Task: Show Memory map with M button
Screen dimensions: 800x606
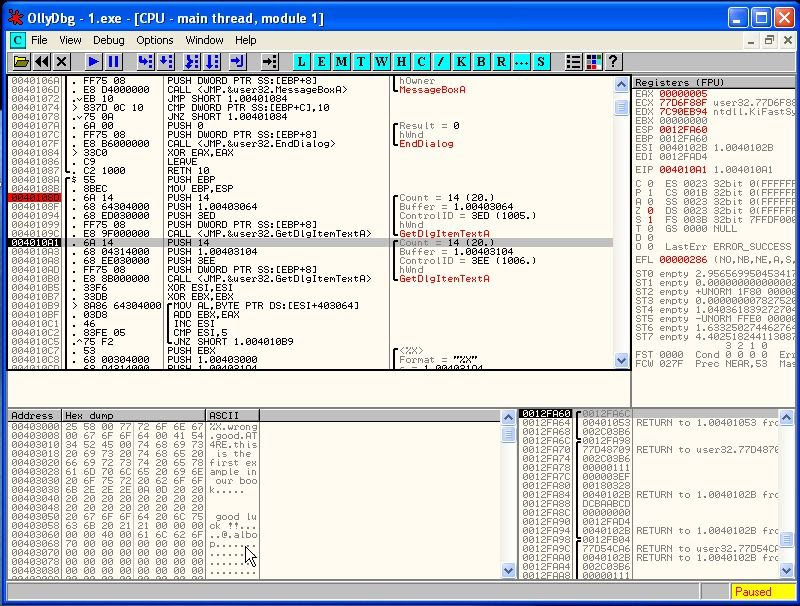Action: coord(341,62)
